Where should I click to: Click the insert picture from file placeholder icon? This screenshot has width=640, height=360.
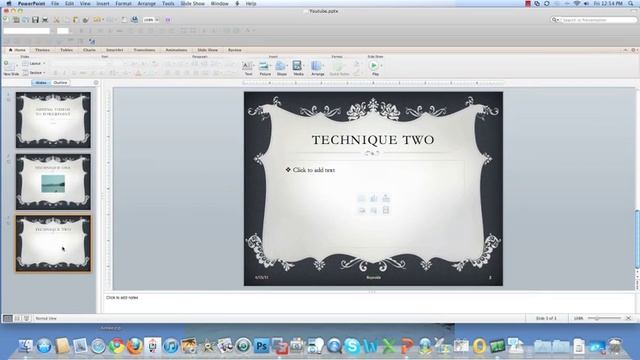pos(361,211)
